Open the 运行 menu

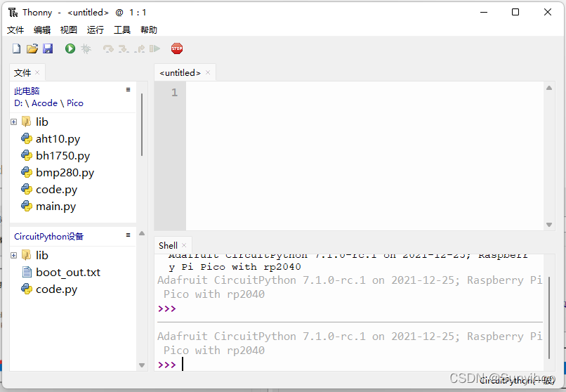[x=96, y=30]
